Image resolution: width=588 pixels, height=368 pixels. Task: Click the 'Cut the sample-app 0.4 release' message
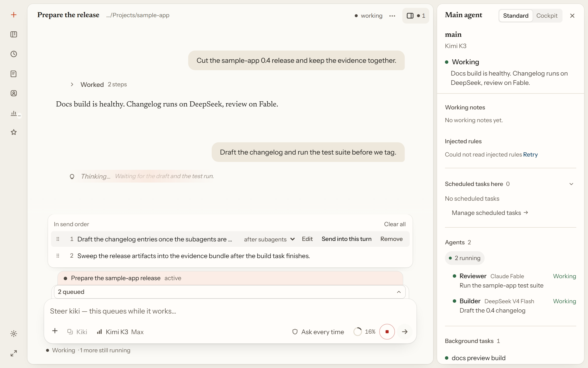[296, 60]
